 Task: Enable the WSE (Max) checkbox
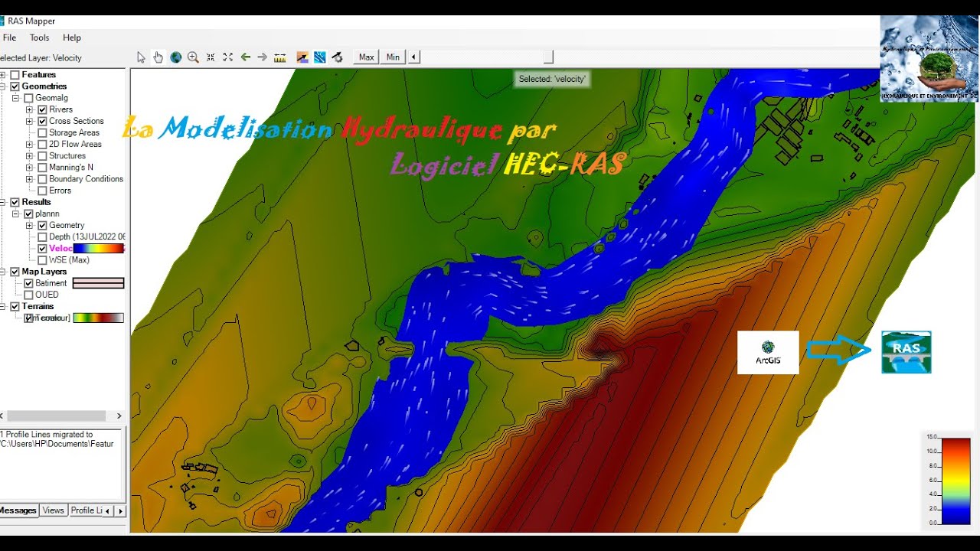[42, 260]
